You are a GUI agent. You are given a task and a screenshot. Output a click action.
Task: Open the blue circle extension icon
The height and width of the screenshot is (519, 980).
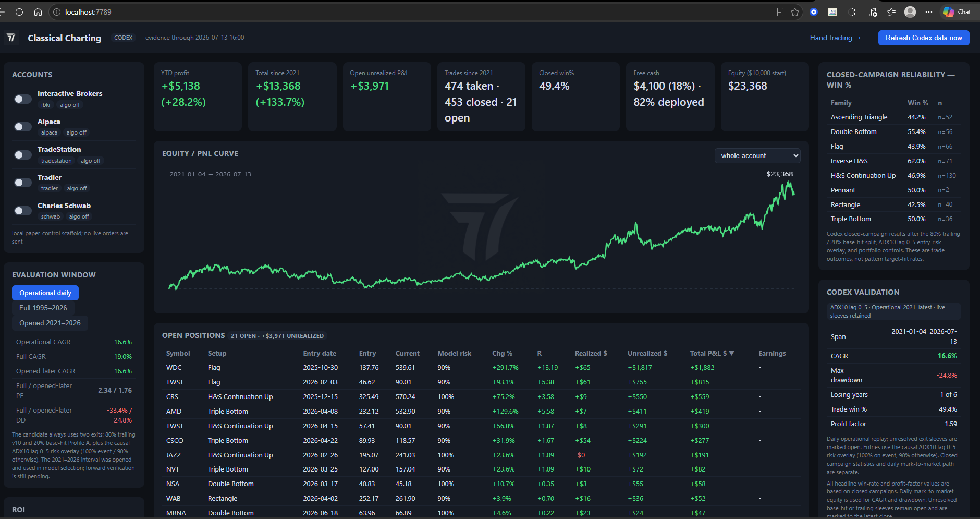click(x=814, y=12)
